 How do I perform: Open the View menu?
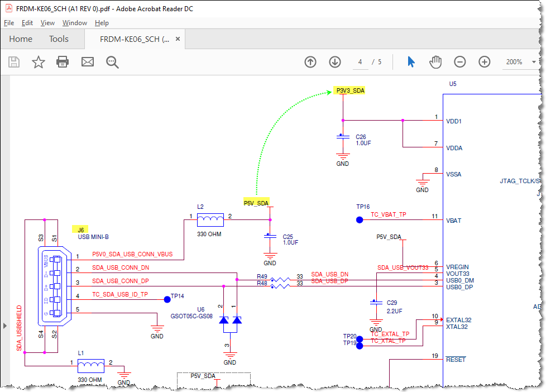click(47, 23)
